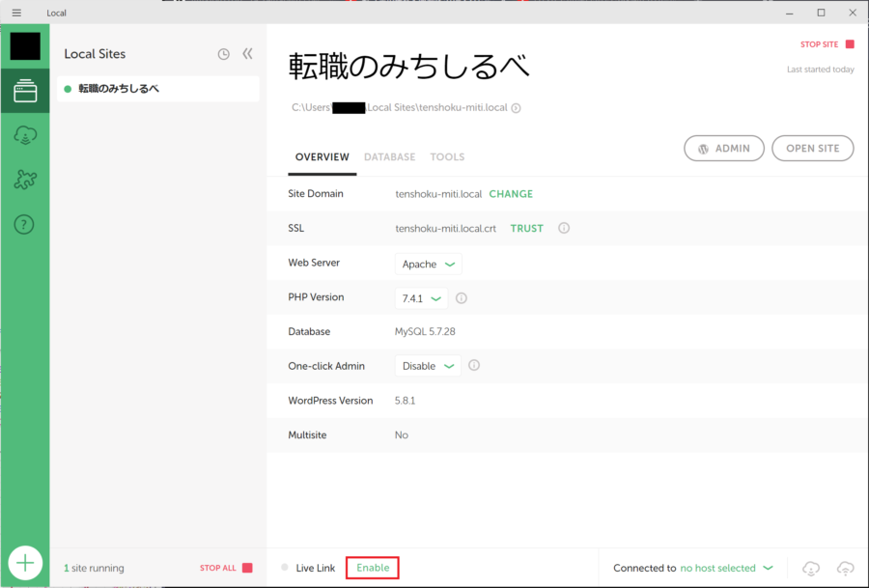Click CHANGE for site domain

511,194
